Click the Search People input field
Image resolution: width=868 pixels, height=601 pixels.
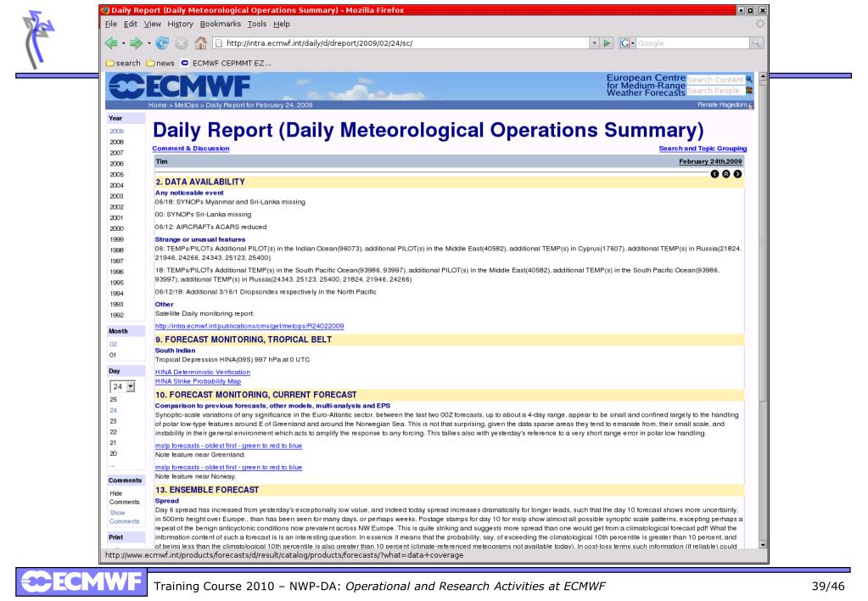pos(716,90)
